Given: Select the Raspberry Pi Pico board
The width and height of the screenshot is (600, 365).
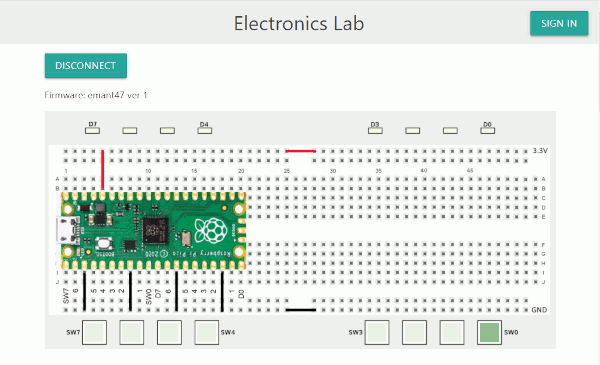Looking at the screenshot, I should point(152,231).
